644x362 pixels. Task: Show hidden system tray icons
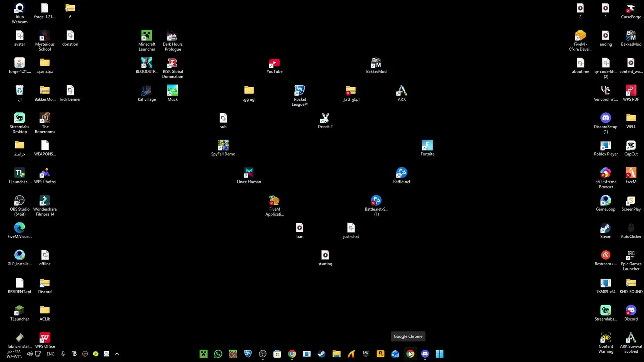(117, 354)
